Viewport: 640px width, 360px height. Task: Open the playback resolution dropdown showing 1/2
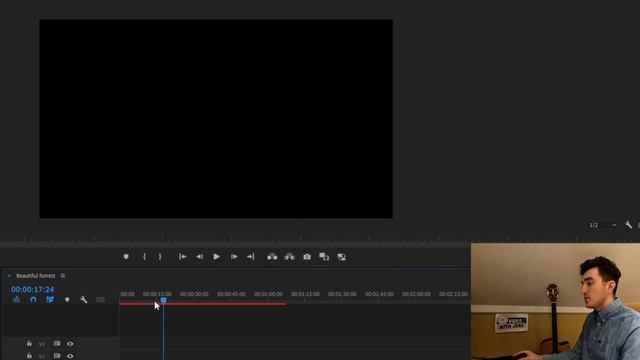[602, 225]
